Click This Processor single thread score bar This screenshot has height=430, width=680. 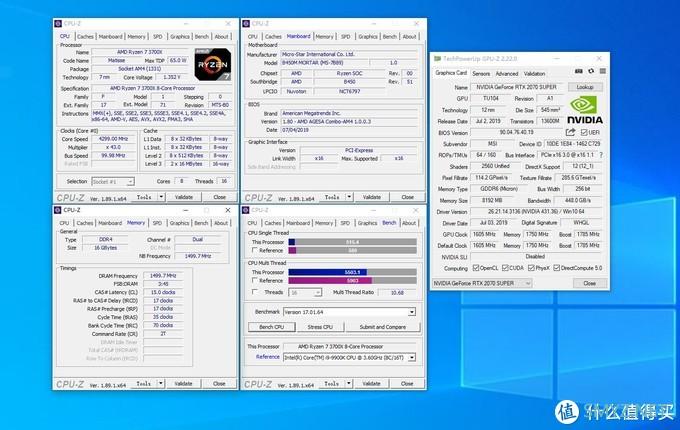tap(353, 242)
